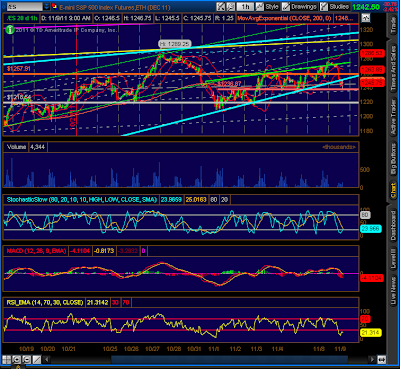Click the second chart-mode icon left of 1h

click(231, 7)
